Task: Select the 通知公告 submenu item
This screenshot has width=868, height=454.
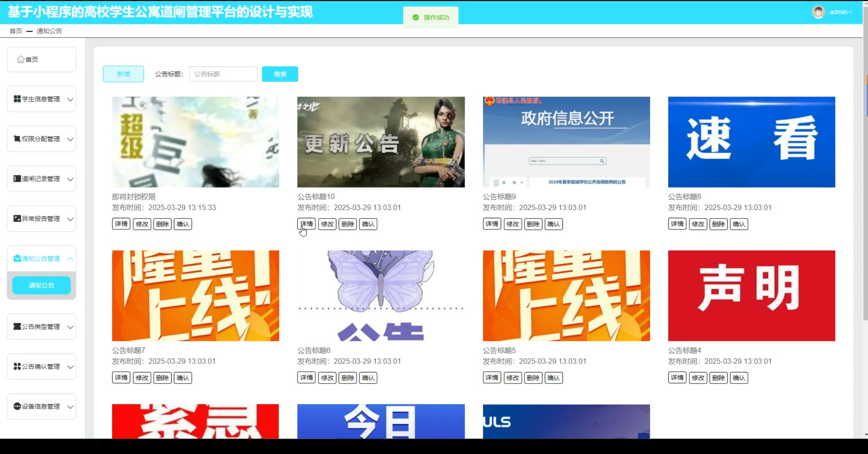Action: point(41,285)
